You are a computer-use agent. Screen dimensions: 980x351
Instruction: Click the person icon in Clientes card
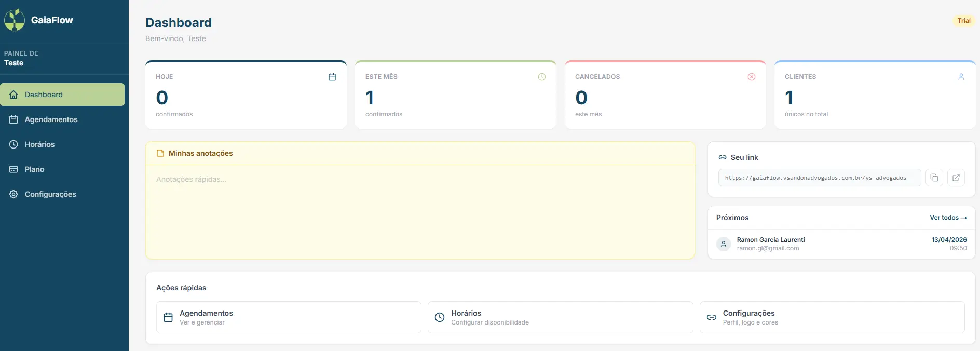click(961, 77)
